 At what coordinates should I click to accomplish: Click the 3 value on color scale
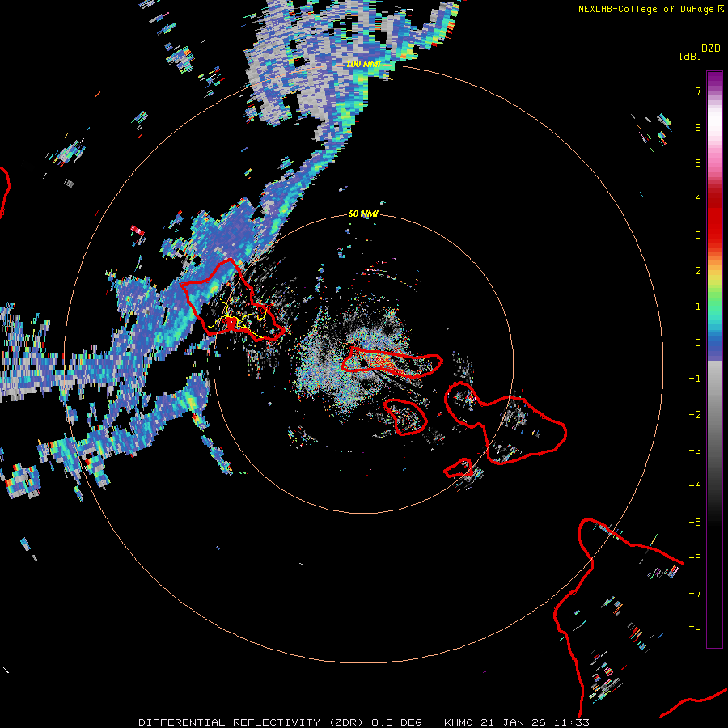coord(698,235)
